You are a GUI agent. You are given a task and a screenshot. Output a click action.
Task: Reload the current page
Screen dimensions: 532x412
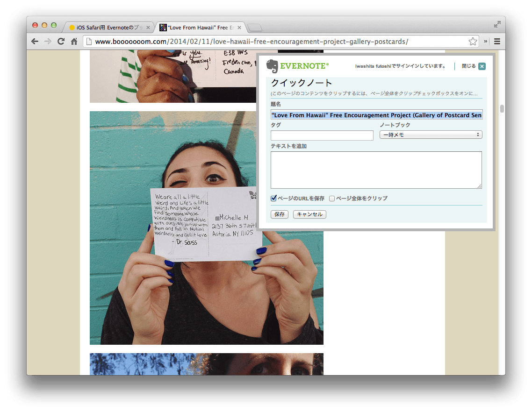coord(61,41)
